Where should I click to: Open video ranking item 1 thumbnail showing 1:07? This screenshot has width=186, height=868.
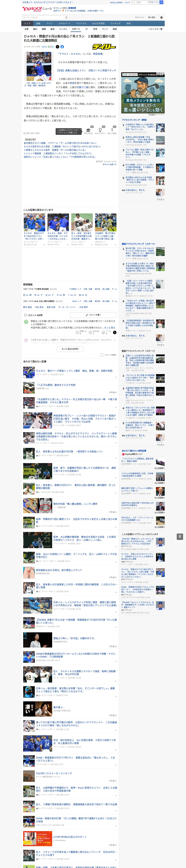click(x=160, y=359)
